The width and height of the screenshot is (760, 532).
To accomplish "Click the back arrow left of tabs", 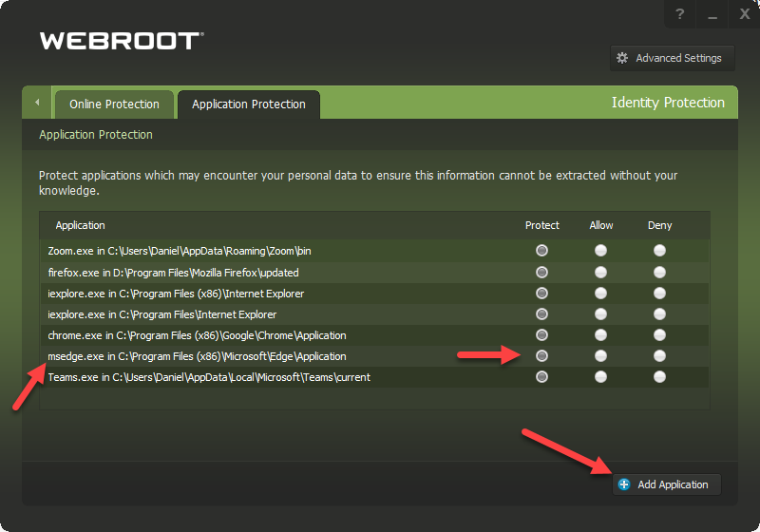I will point(37,103).
